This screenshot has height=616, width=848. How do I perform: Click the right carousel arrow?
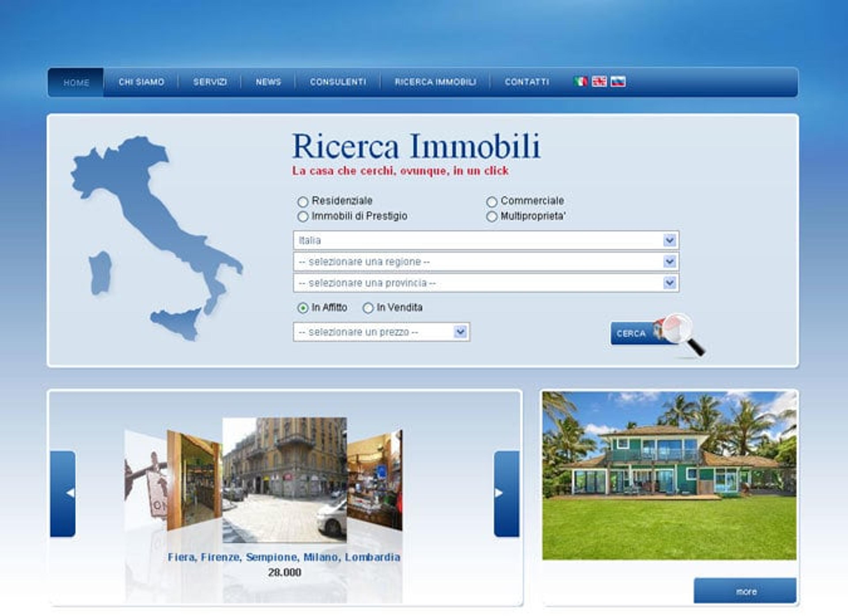[x=506, y=494]
